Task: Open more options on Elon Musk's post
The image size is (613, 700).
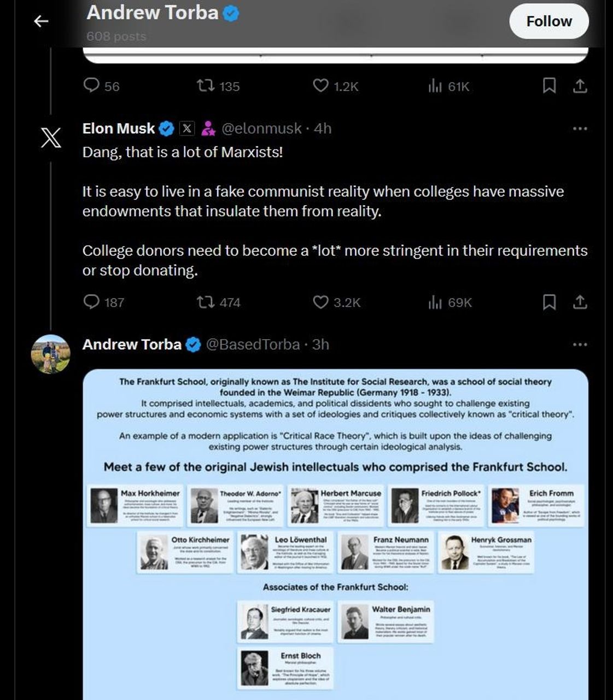Action: tap(580, 129)
